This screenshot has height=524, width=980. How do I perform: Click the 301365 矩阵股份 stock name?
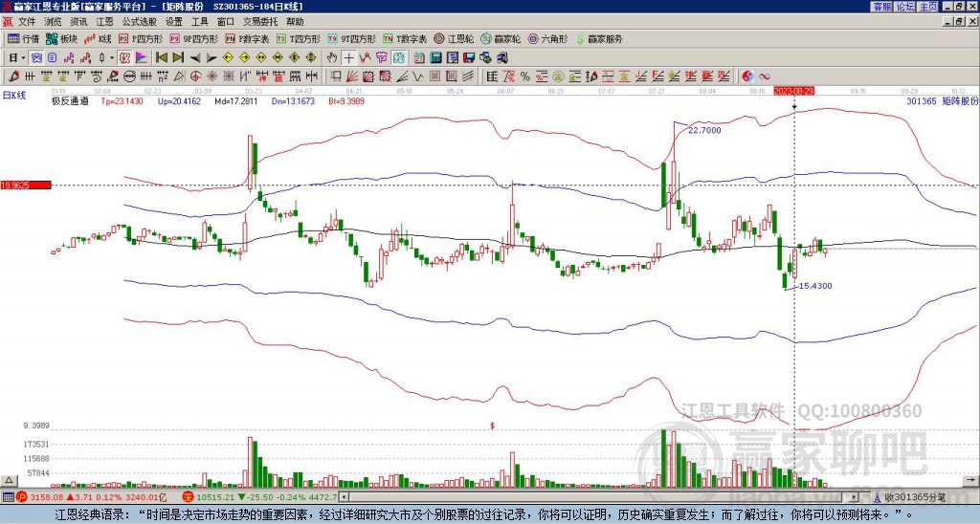(943, 100)
